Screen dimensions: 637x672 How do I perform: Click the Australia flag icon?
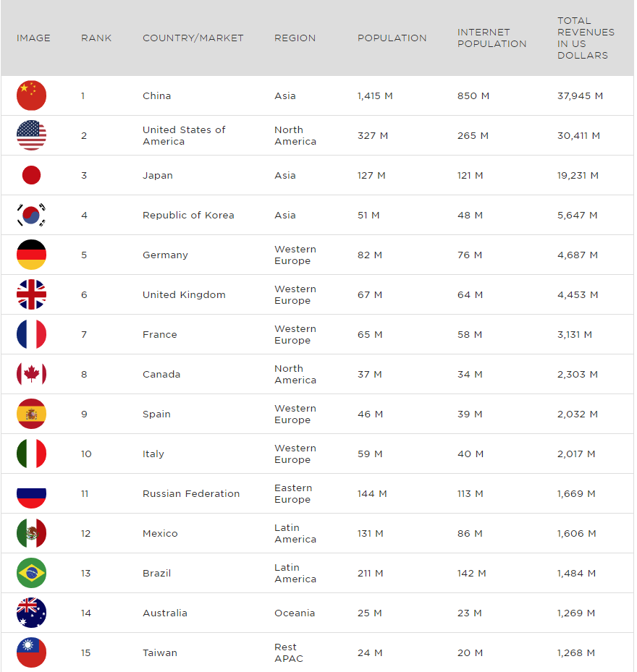coord(31,613)
